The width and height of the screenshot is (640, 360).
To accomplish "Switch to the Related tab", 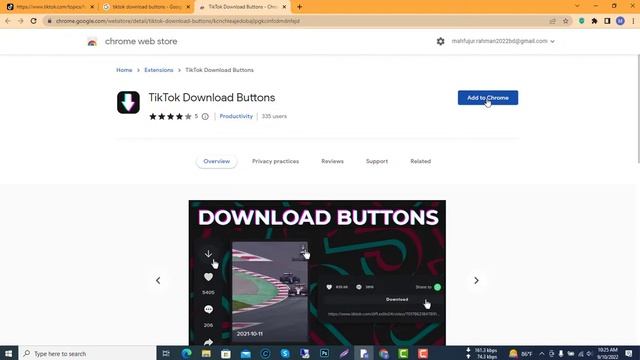I will (420, 161).
